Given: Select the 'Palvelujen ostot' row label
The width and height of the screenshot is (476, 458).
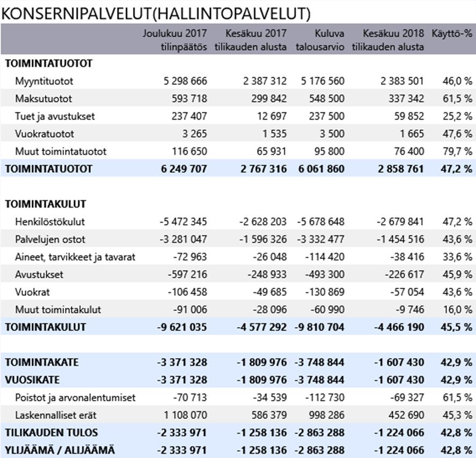Looking at the screenshot, I should 50,239.
